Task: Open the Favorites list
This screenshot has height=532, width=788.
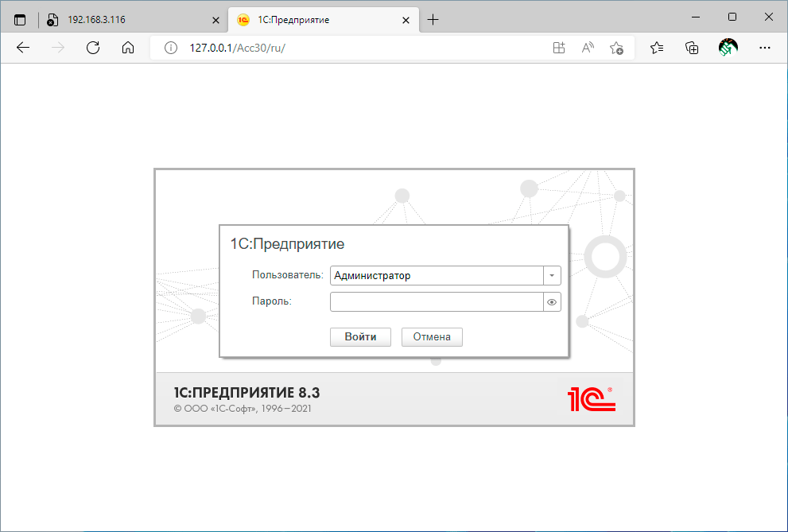Action: 657,49
